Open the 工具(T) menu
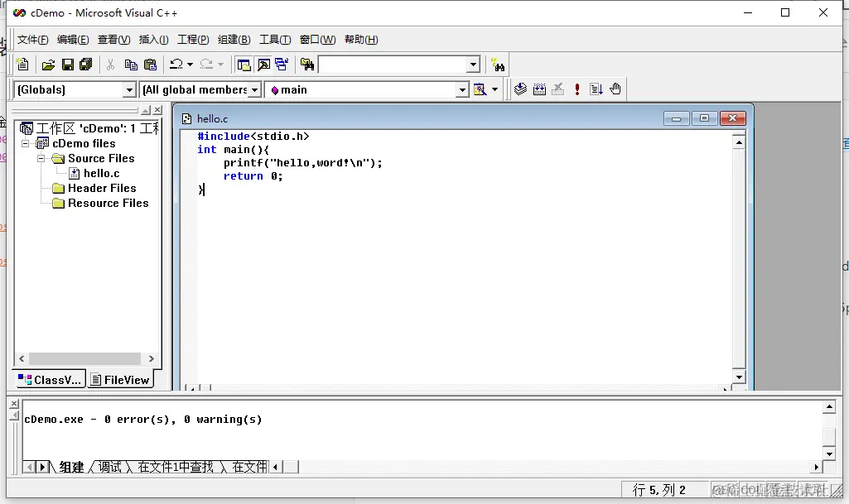Screen dimensions: 849x504 click(274, 40)
